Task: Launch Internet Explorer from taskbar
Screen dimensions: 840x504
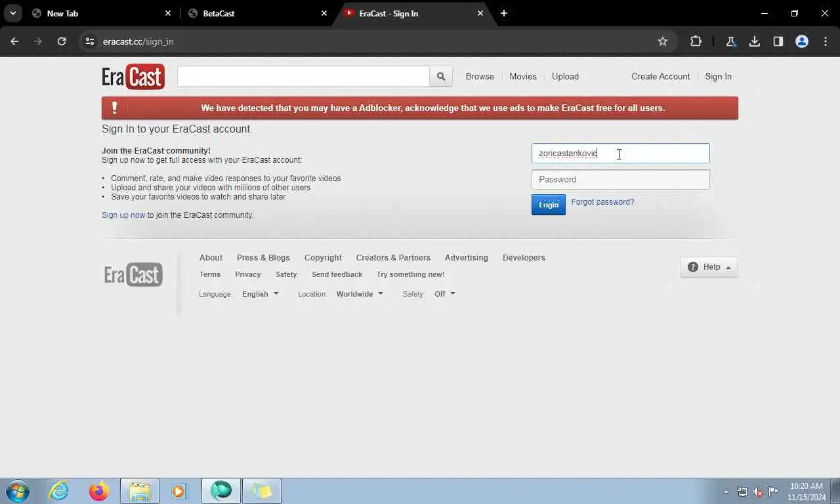Action: pyautogui.click(x=59, y=491)
